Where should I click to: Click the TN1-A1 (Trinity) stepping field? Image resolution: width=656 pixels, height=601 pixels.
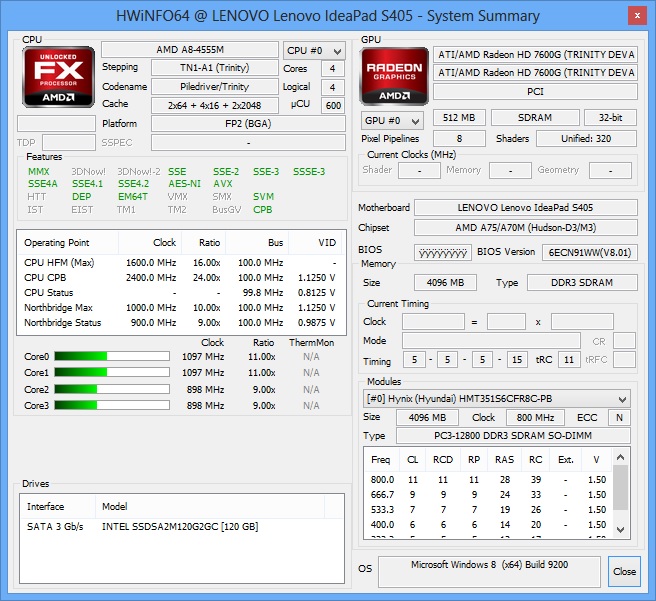pyautogui.click(x=215, y=68)
